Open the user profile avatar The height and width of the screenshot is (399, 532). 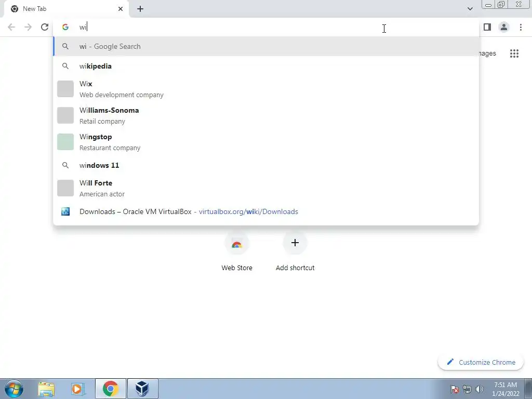pos(504,27)
